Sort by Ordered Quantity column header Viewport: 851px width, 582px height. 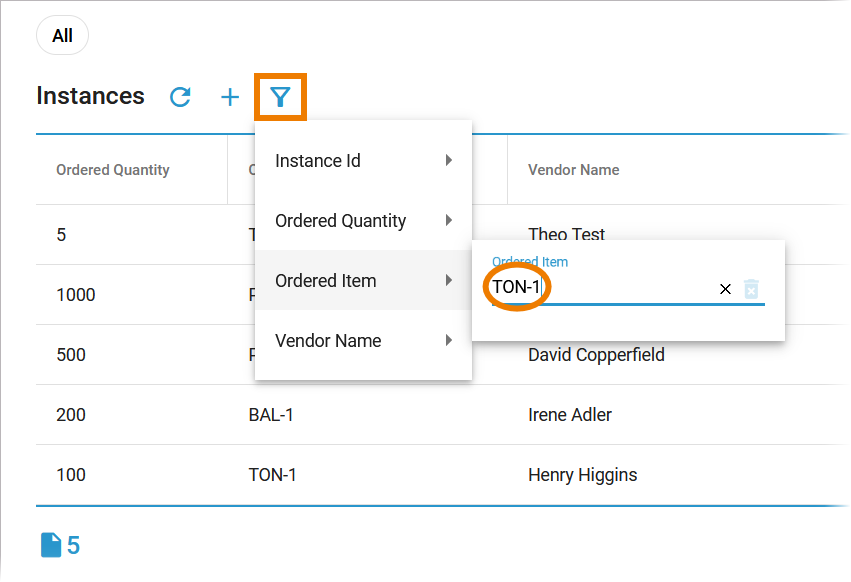coord(113,170)
